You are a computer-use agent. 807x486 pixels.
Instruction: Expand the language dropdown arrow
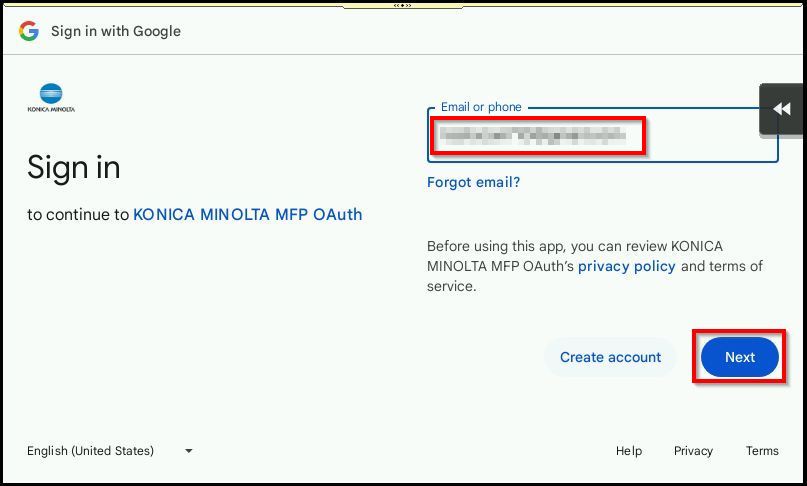[188, 451]
